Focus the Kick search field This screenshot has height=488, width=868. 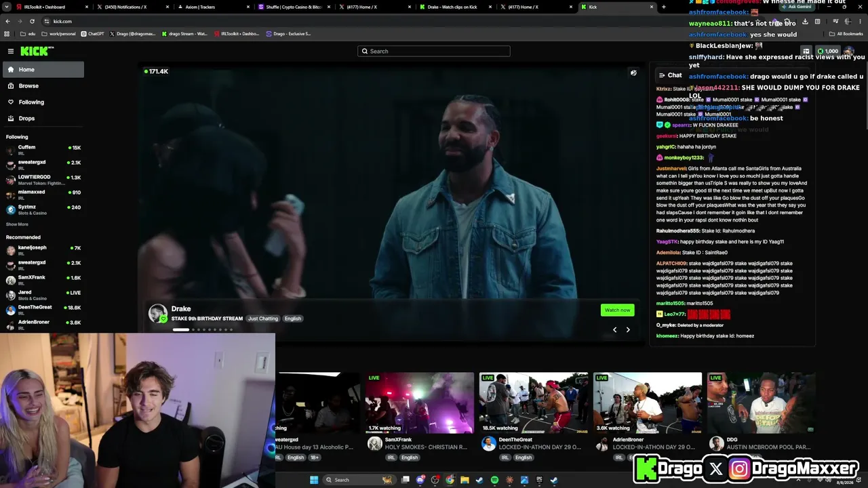pos(434,51)
